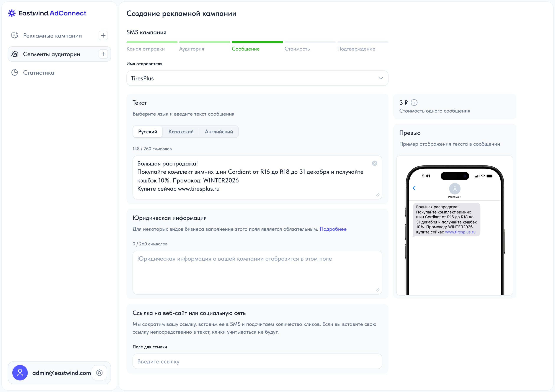
Task: Switch message language to Английский
Action: 219,132
